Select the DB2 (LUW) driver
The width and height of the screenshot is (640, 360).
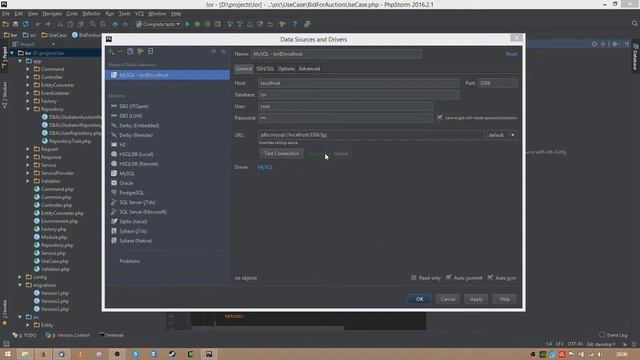[x=131, y=116]
